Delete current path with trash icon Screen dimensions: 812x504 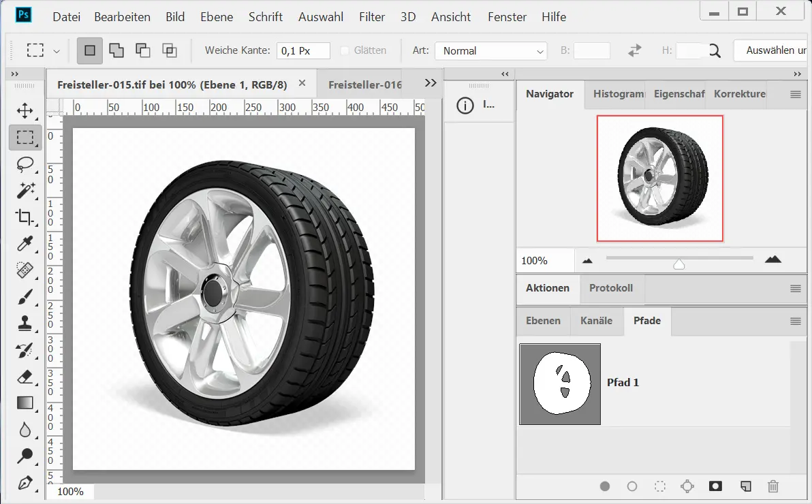tap(772, 486)
